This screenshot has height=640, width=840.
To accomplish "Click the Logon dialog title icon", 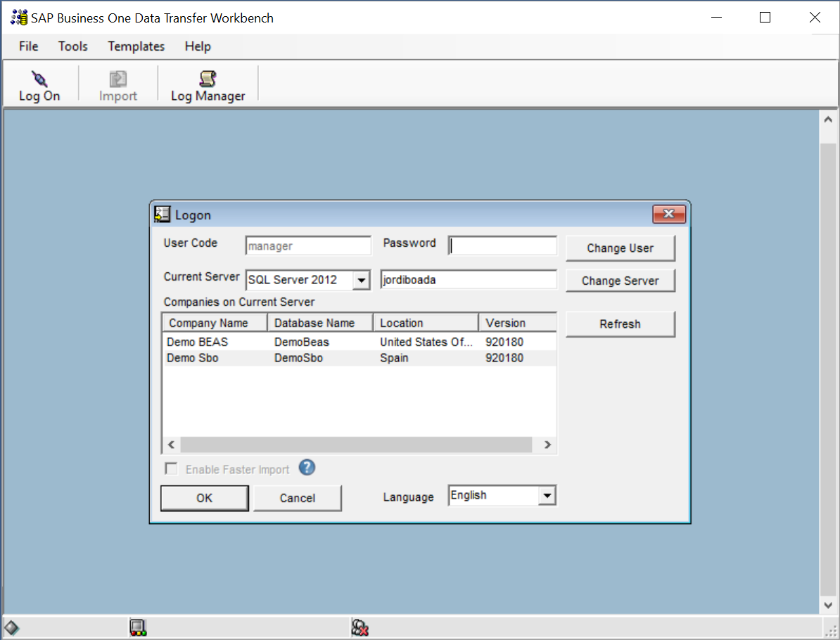I will pos(163,215).
